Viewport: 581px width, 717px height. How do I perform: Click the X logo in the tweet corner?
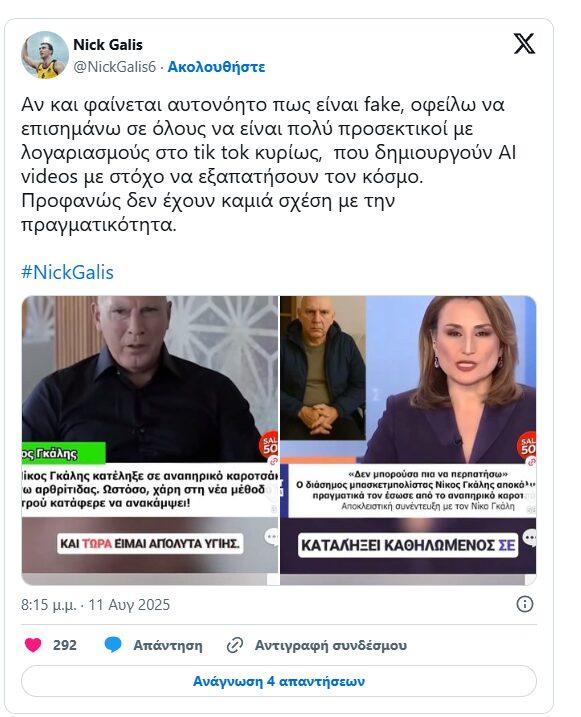tap(524, 43)
